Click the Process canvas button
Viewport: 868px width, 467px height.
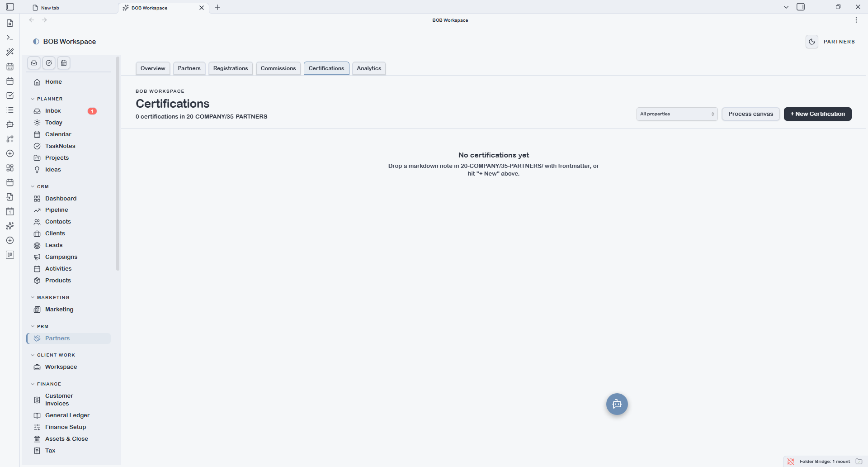click(x=750, y=114)
